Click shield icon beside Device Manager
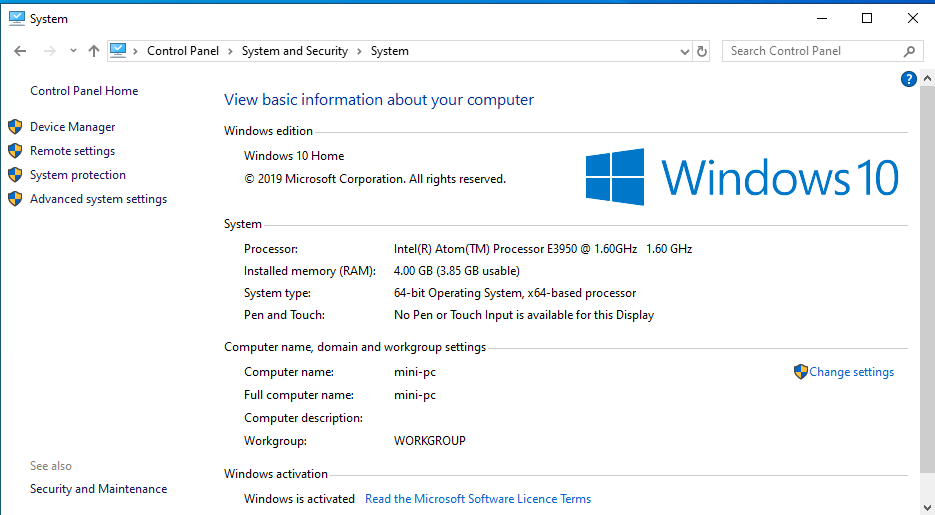 15,126
